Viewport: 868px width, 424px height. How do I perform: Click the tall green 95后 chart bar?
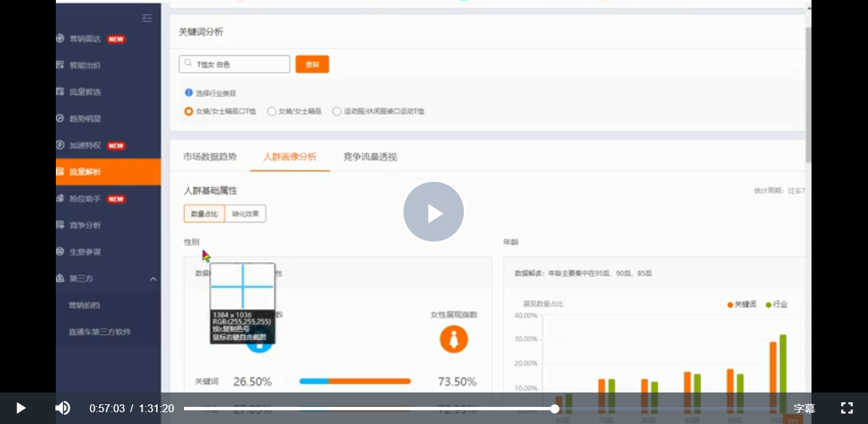783,373
